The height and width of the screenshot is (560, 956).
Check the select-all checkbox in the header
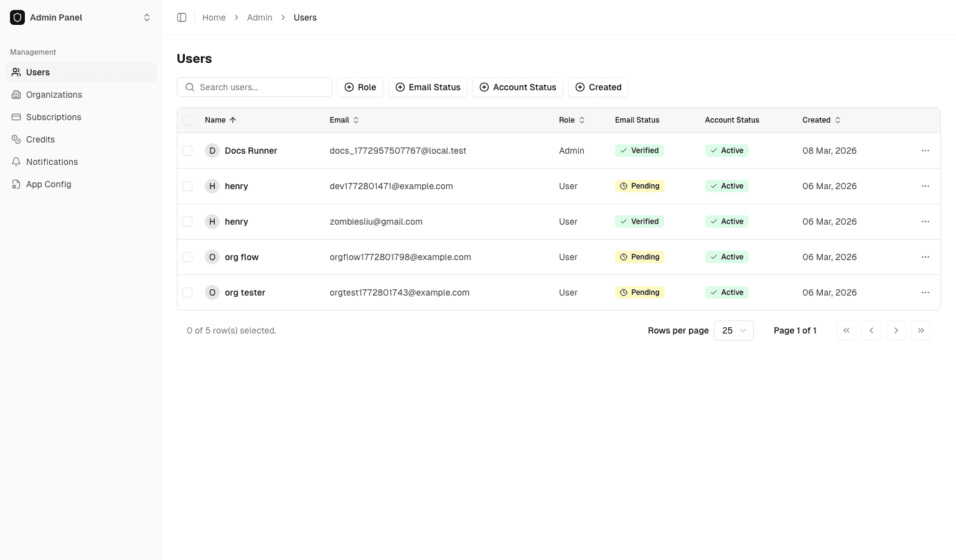(x=187, y=120)
